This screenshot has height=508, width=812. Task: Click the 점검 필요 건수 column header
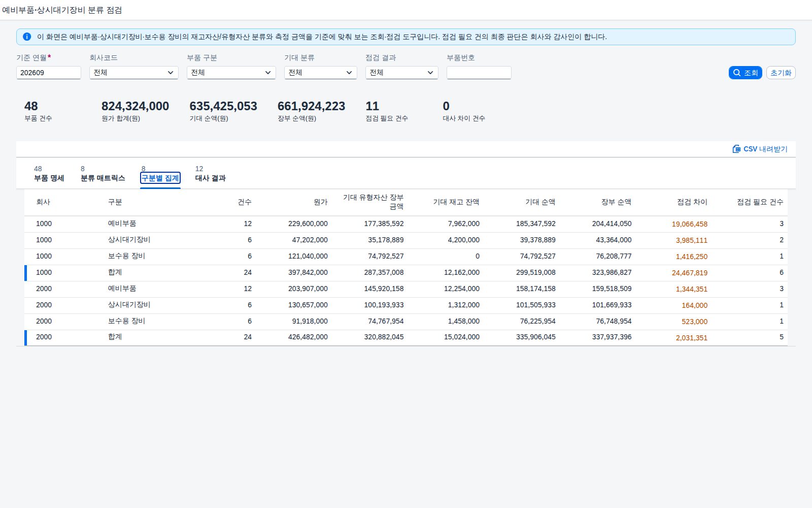(x=760, y=202)
